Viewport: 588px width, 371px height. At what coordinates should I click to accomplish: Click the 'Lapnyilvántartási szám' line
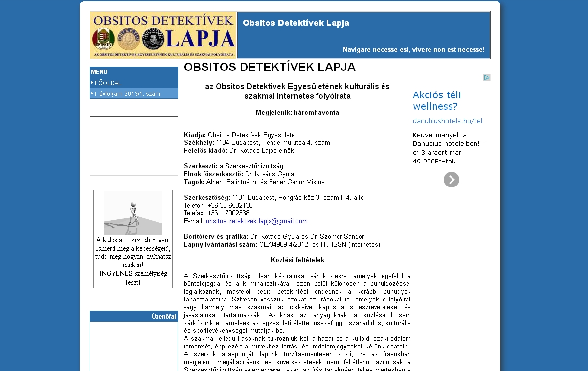click(x=282, y=244)
